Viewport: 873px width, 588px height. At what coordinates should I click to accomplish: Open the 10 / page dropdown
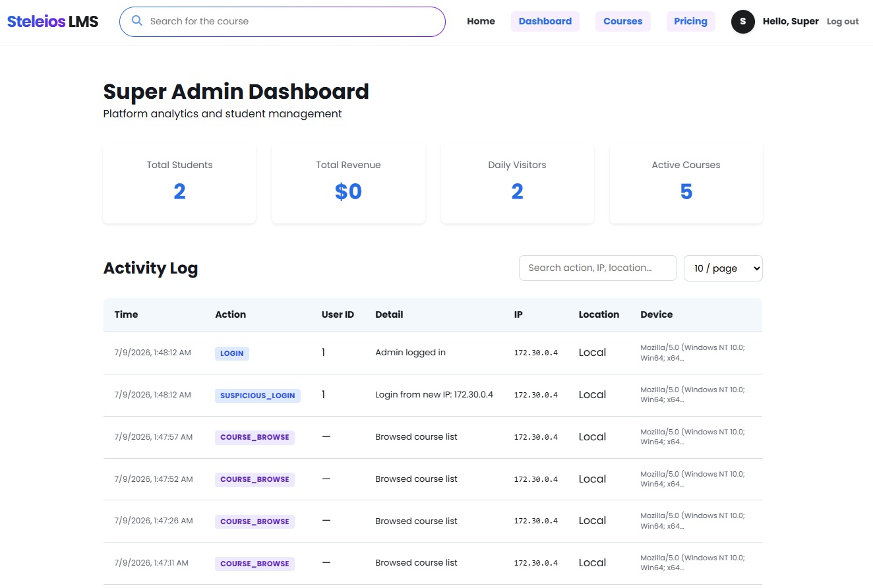point(723,268)
